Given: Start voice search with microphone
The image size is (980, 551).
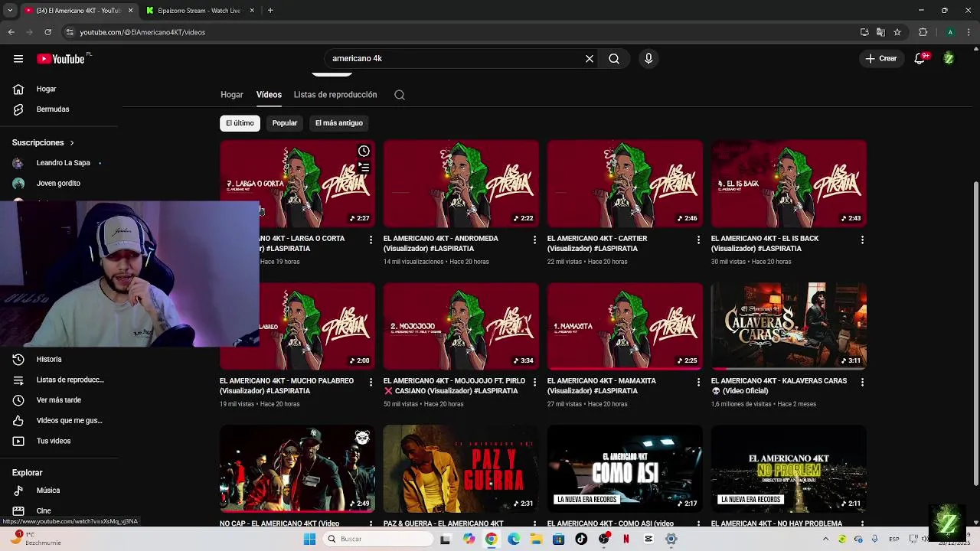Looking at the screenshot, I should 648,58.
